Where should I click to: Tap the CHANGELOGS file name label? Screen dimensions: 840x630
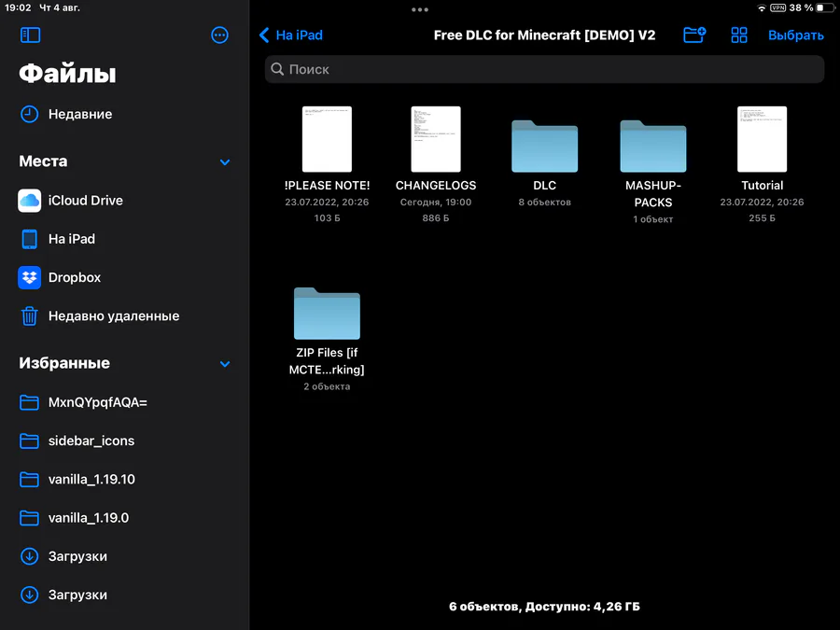[x=436, y=186]
